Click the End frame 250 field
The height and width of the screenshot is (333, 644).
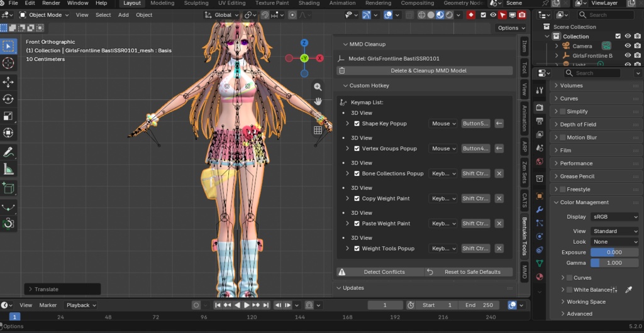coord(479,305)
